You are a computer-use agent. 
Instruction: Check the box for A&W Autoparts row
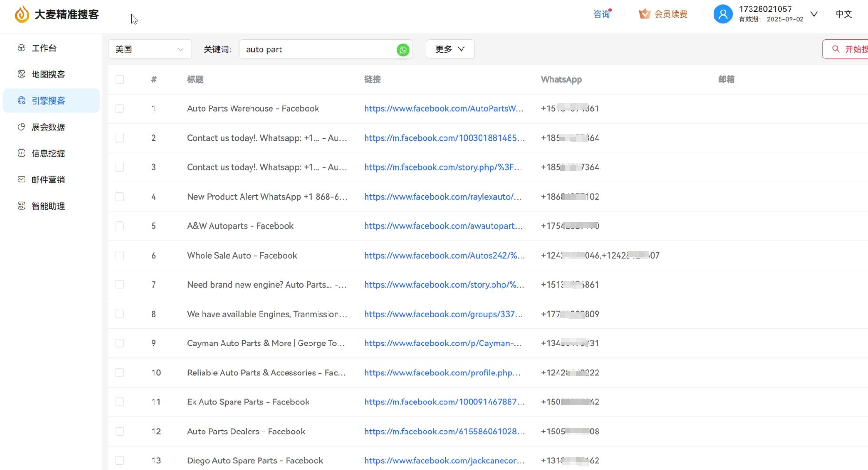click(119, 226)
